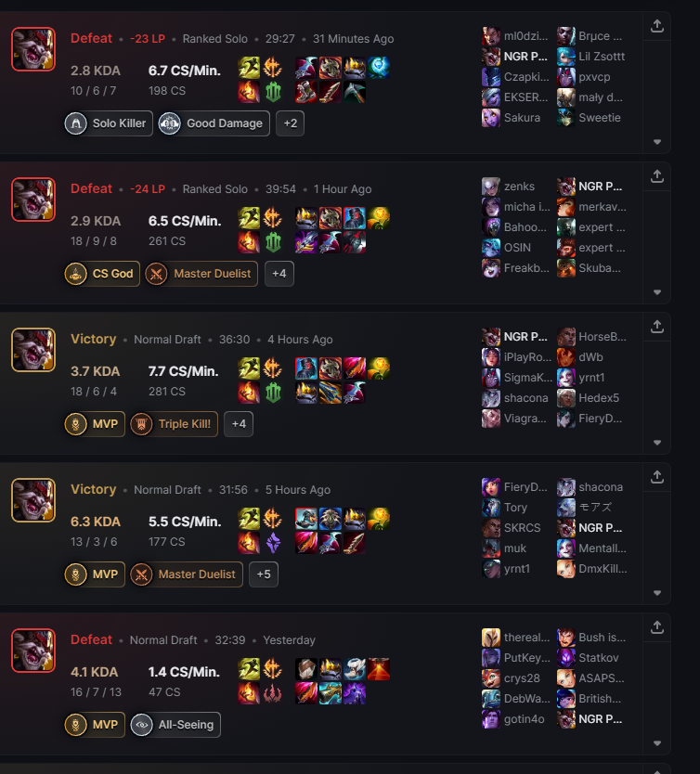Show the +5 more badges on 31:56 match
Image resolution: width=700 pixels, height=774 pixels.
click(x=264, y=574)
